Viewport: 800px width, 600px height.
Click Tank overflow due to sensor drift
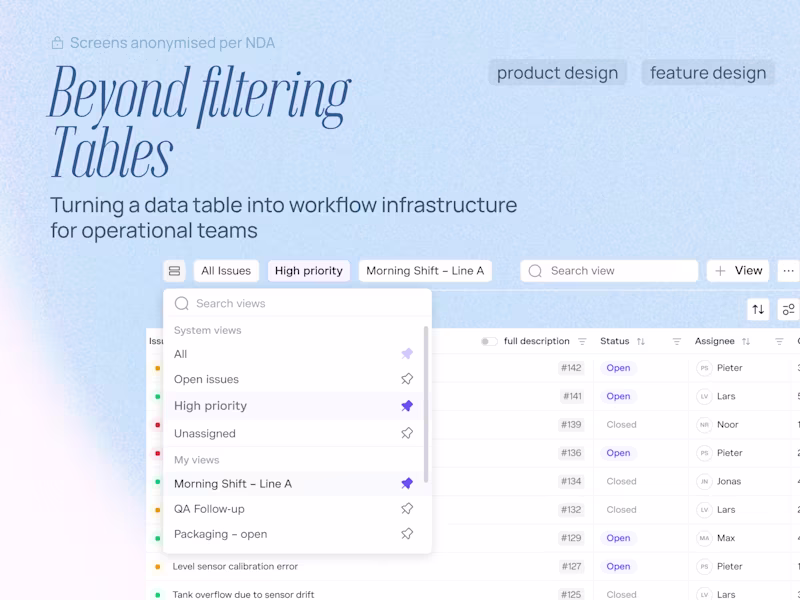coord(243,594)
